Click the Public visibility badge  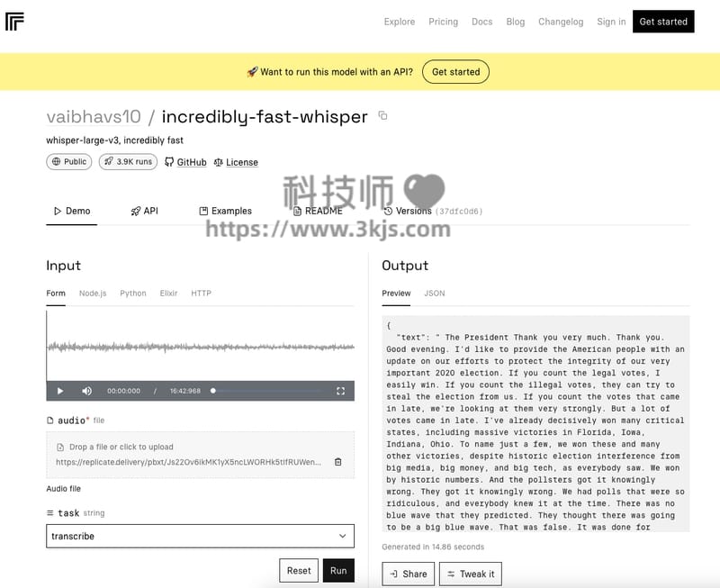pyautogui.click(x=69, y=162)
